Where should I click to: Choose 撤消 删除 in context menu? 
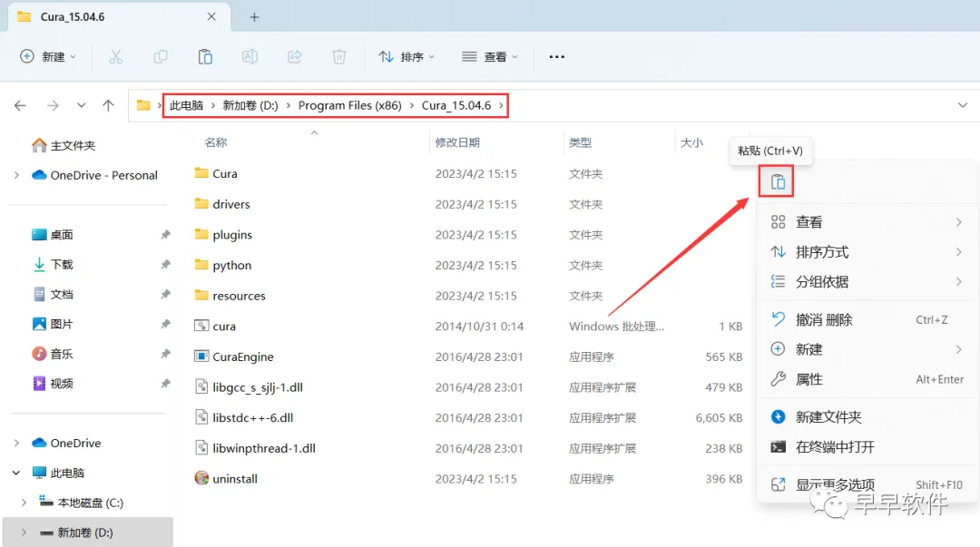(x=867, y=319)
